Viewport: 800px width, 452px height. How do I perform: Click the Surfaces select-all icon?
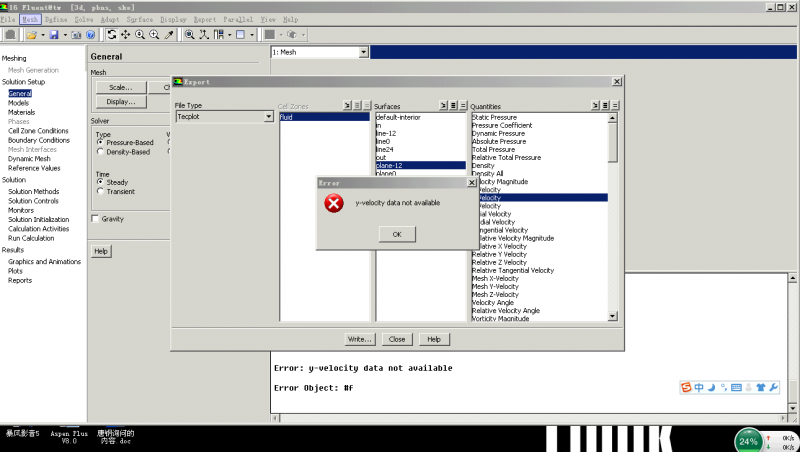point(453,106)
